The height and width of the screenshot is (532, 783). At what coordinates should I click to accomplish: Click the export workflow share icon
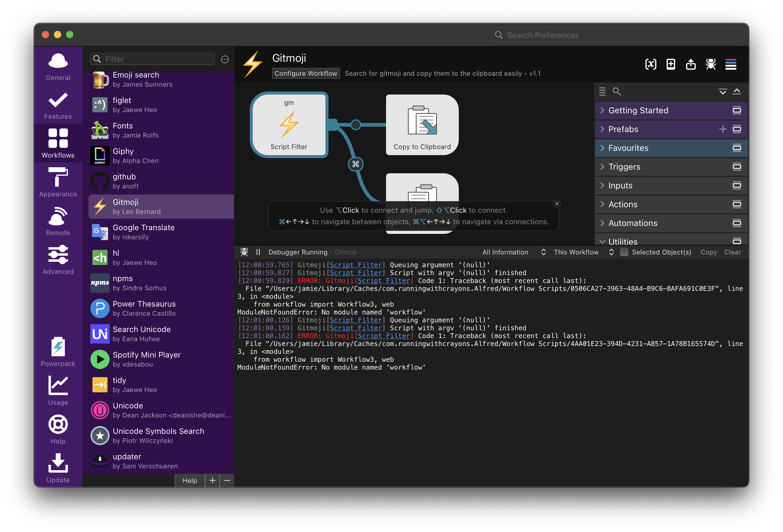pyautogui.click(x=690, y=64)
